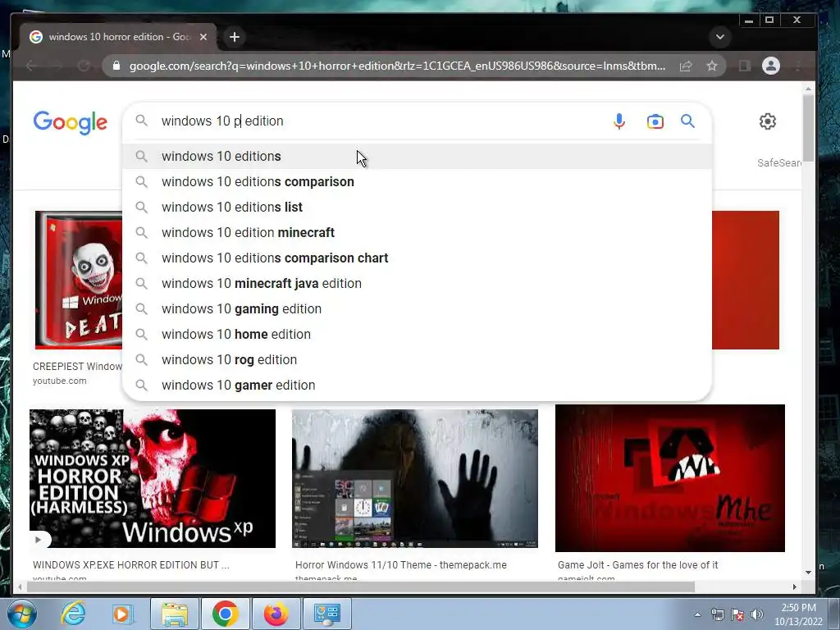
Task: Open the Chrome profile avatar
Action: (771, 66)
